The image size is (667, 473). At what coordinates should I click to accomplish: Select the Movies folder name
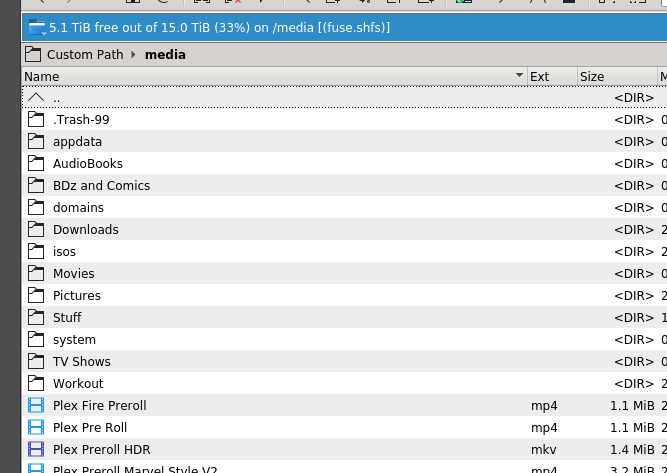(x=74, y=274)
